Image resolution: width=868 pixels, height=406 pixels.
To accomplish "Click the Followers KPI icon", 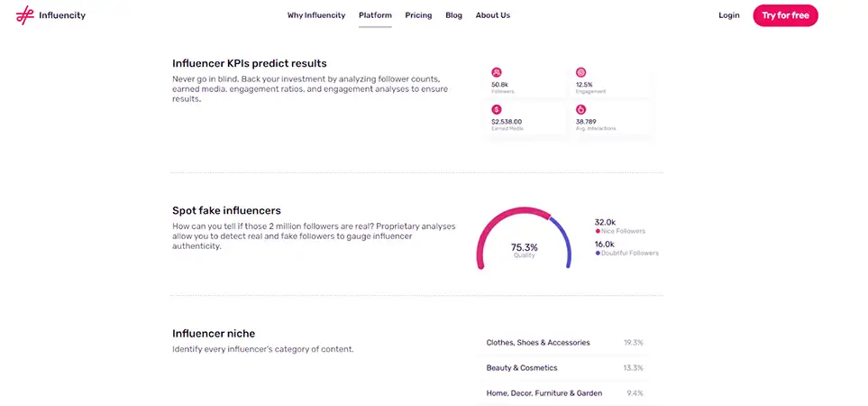I will coord(497,72).
